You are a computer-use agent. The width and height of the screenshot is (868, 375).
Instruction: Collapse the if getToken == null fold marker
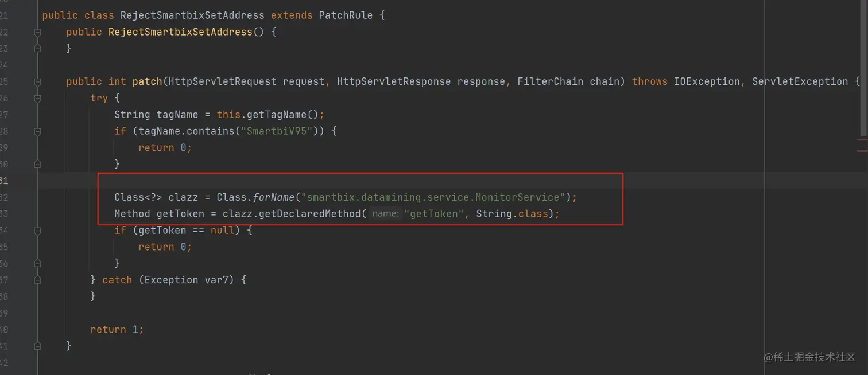tap(37, 231)
